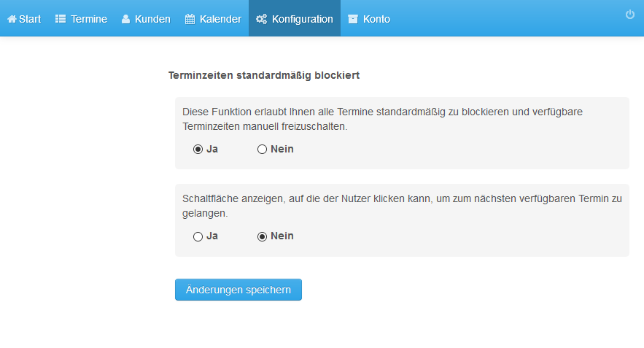This screenshot has width=644, height=348.
Task: Click the home icon beside Start
Action: click(x=12, y=19)
